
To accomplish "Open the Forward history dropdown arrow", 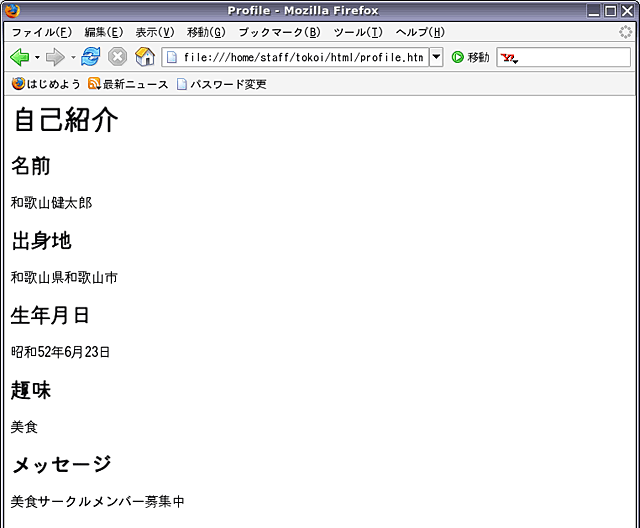I will (73, 57).
